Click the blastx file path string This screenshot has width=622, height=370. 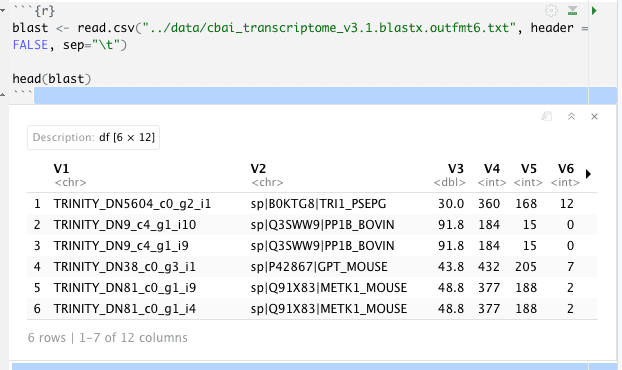coord(329,28)
